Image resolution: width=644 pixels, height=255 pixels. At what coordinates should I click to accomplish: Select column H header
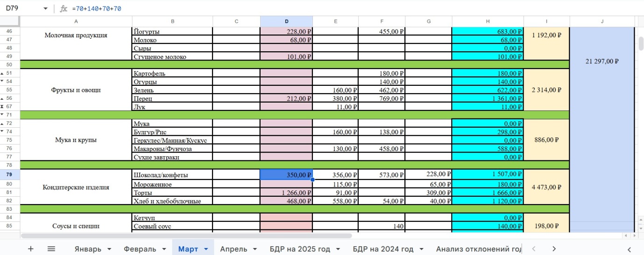pos(488,21)
